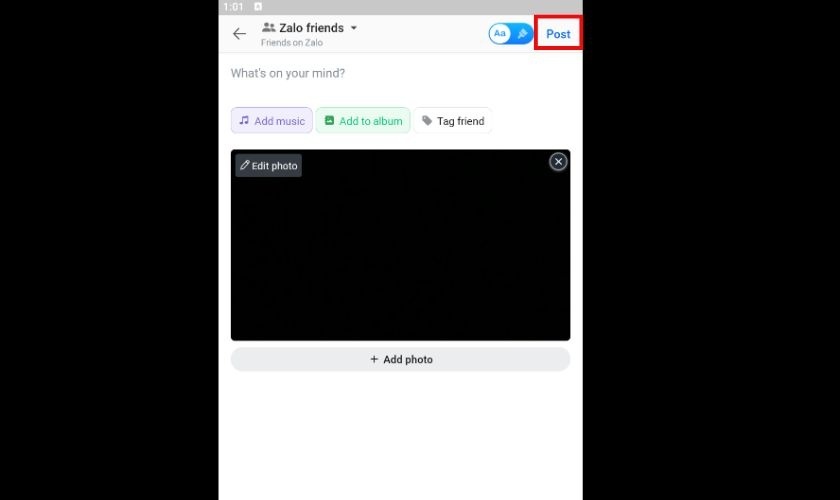Click the two-person audience icon
The image size is (840, 500).
coord(268,27)
